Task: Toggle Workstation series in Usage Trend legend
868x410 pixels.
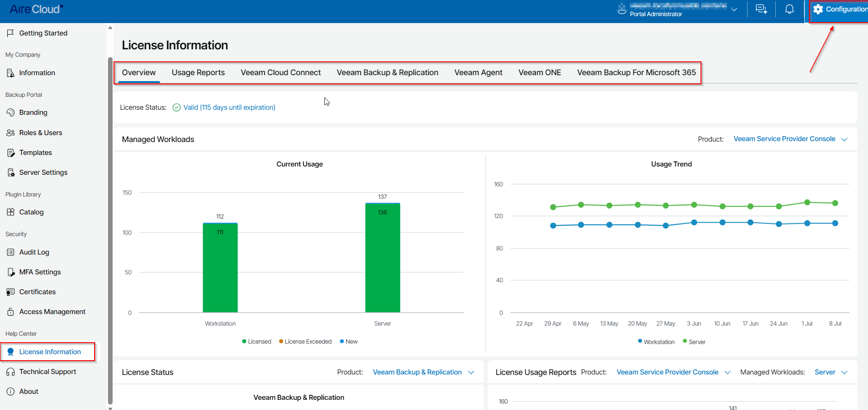Action: [x=656, y=342]
